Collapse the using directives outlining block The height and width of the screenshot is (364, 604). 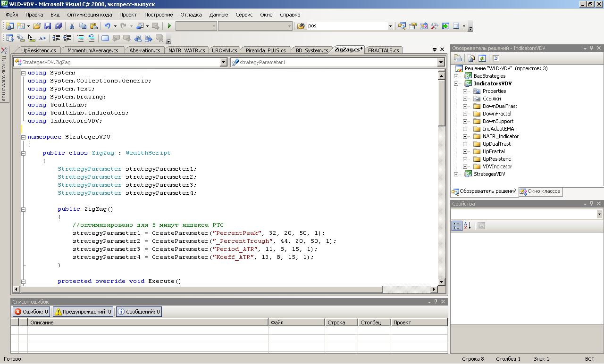coord(23,73)
